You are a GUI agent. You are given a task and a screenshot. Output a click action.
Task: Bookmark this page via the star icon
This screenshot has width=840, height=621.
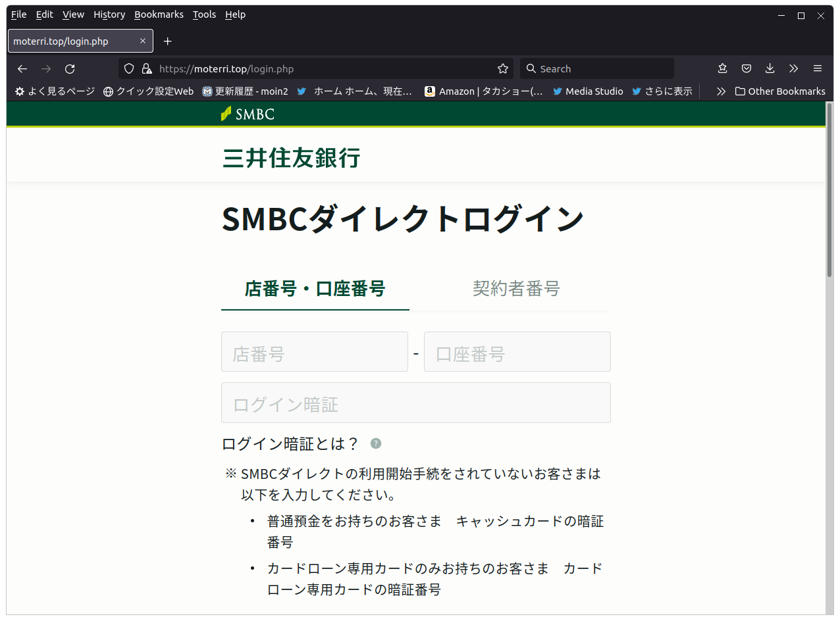point(502,68)
